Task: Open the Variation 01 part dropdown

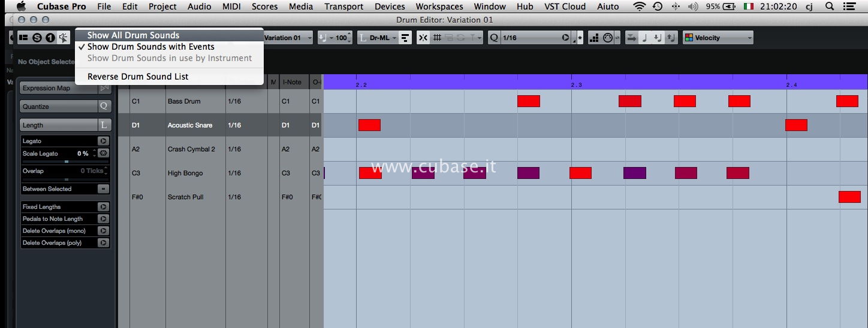Action: point(288,38)
